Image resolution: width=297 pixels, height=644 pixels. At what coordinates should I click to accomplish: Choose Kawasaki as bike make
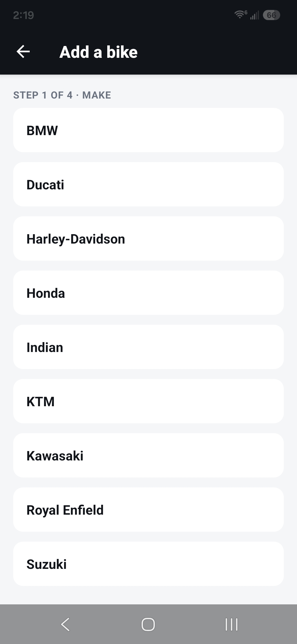(x=148, y=455)
